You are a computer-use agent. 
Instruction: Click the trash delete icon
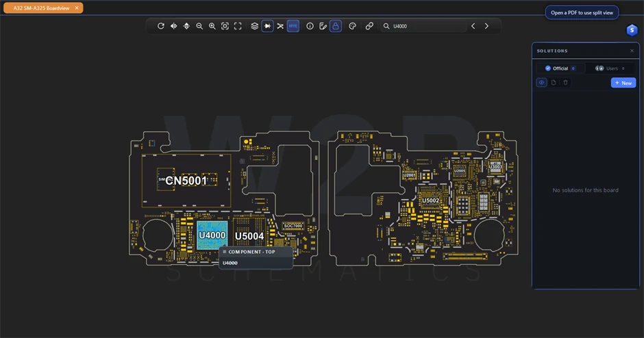pyautogui.click(x=565, y=83)
